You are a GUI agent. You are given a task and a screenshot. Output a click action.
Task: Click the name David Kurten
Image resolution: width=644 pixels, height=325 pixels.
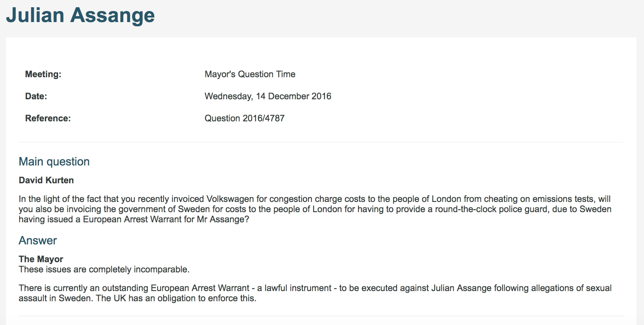click(46, 180)
